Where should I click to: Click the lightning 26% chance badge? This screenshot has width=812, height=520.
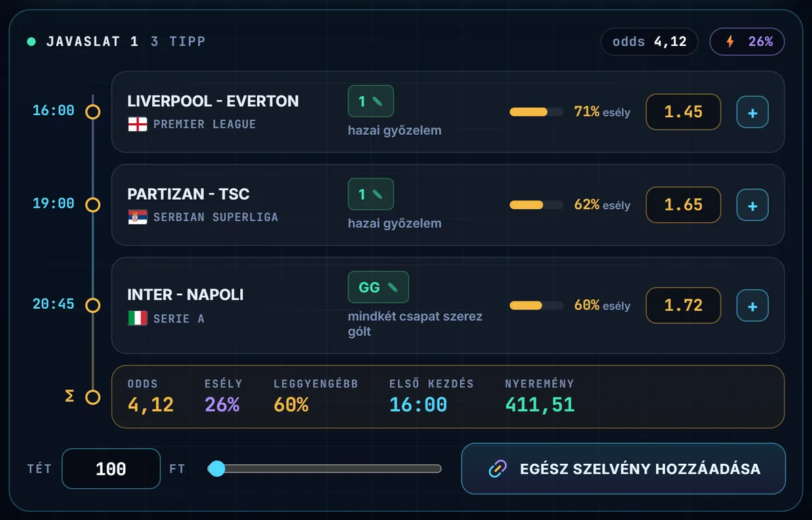click(747, 41)
